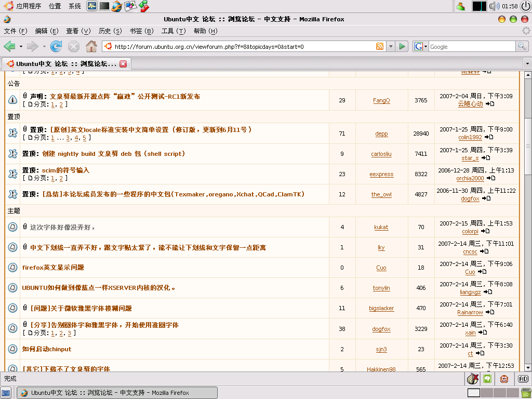Click the vertical scrollbar down arrow
The image size is (532, 399).
528,368
